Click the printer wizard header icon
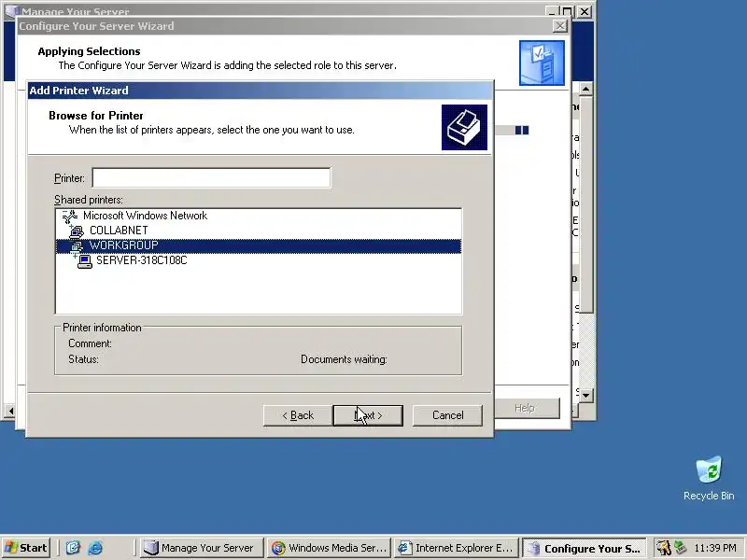Screen dimensions: 747x560 pos(464,127)
